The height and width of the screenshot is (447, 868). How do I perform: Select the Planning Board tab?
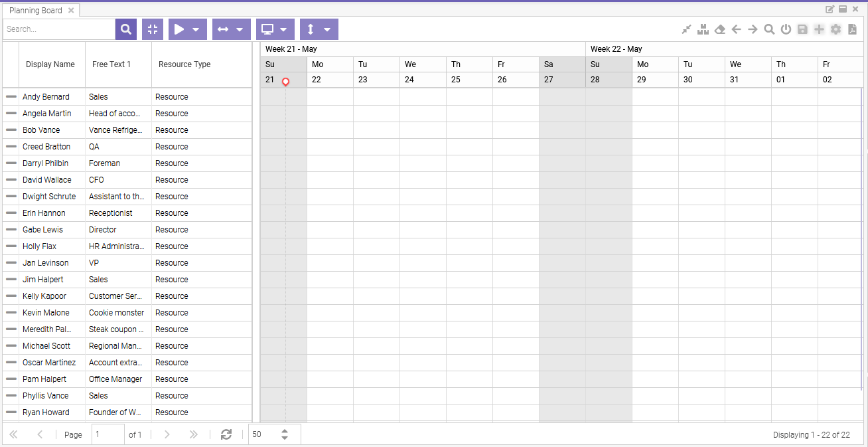pos(35,11)
